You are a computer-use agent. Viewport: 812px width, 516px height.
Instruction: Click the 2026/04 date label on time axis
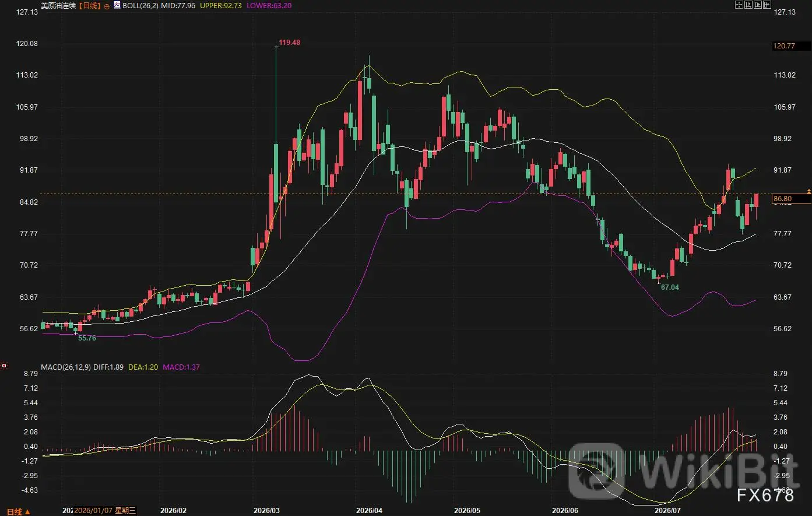(x=369, y=510)
